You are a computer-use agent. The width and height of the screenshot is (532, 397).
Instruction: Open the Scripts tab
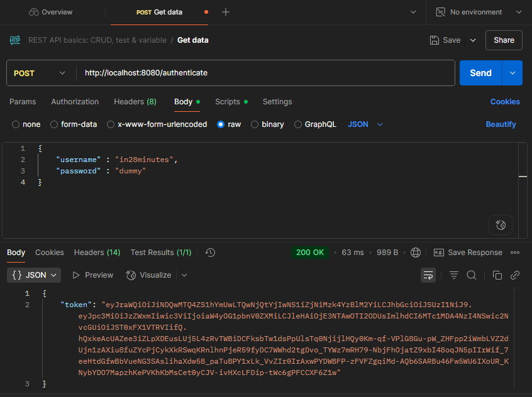[231, 102]
